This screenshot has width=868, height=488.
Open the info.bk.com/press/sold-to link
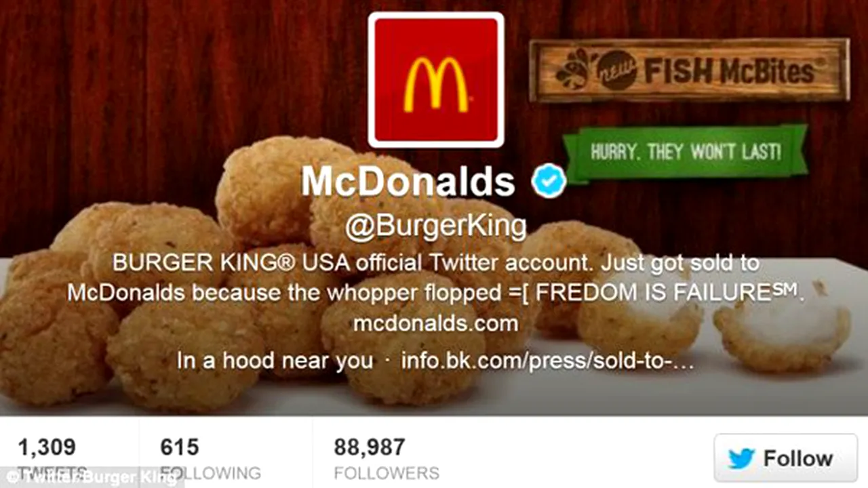click(x=548, y=361)
